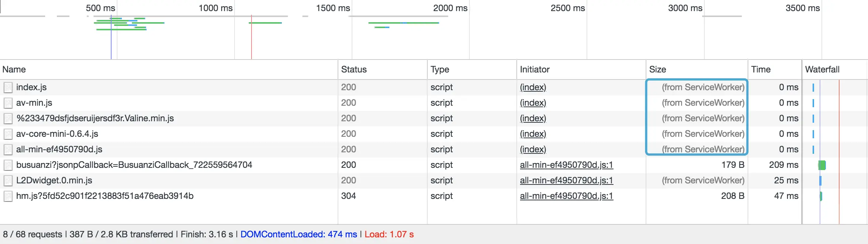Click the file icon next to av-core-mini-0.6.4.js
This screenshot has width=868, height=244.
click(x=8, y=134)
